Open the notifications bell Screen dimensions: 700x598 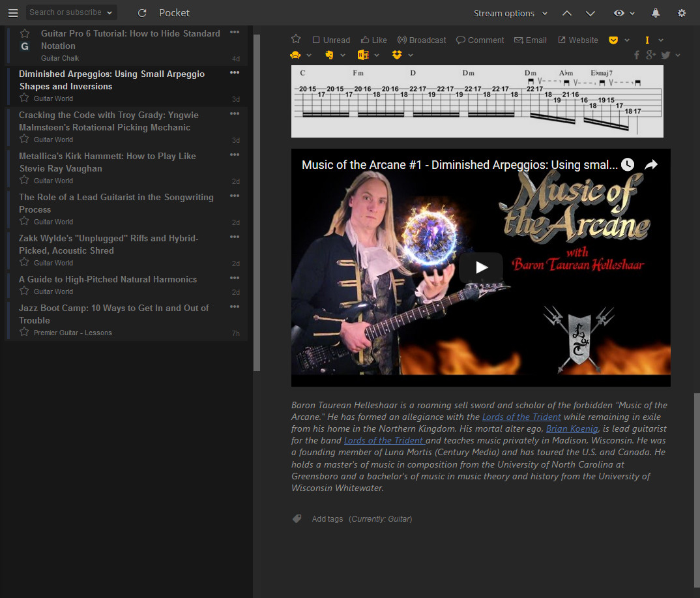pos(656,13)
